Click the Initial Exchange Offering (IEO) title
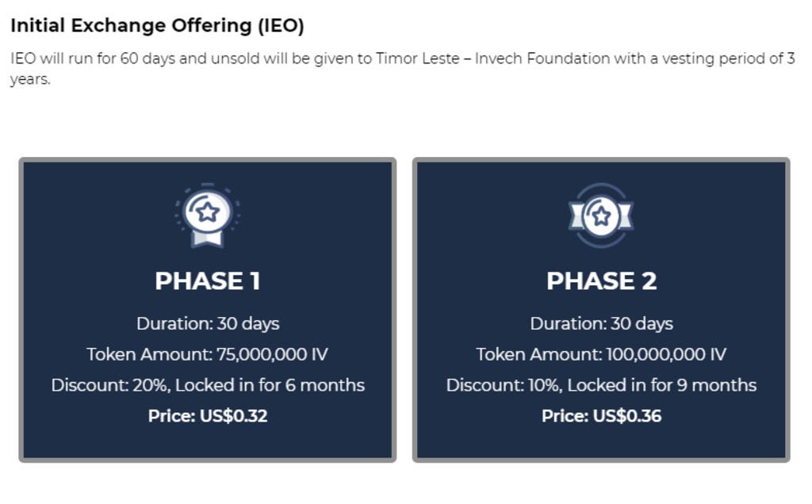 pyautogui.click(x=158, y=25)
